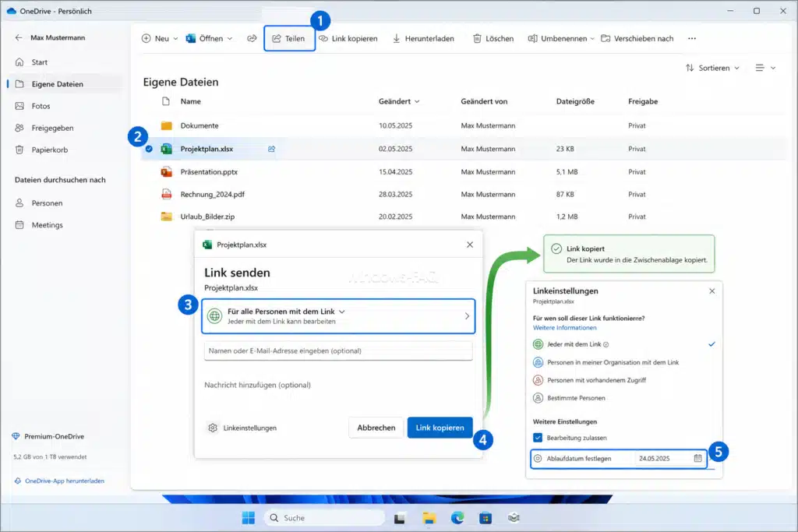Open the expiration date calendar icon
798x532 pixels.
pyautogui.click(x=697, y=458)
